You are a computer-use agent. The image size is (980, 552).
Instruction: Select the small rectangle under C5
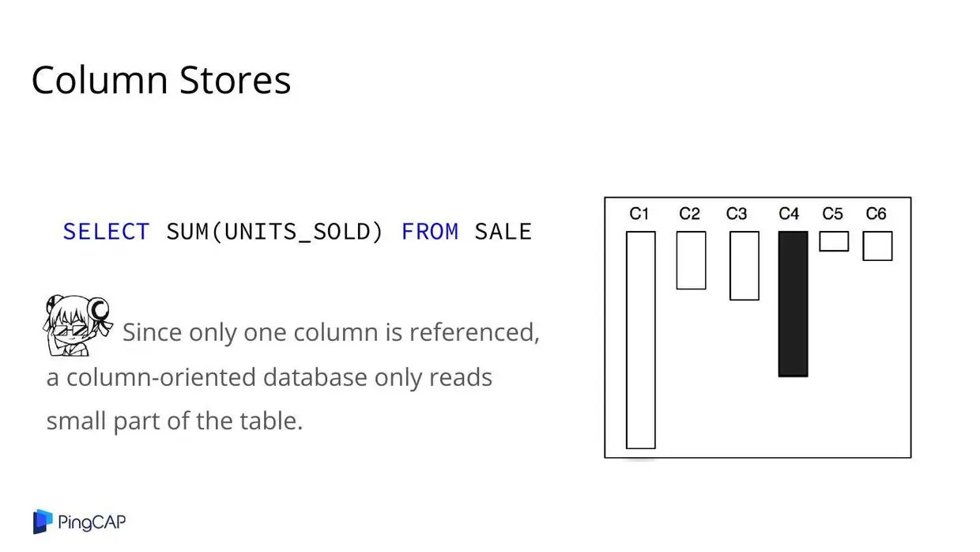point(834,241)
